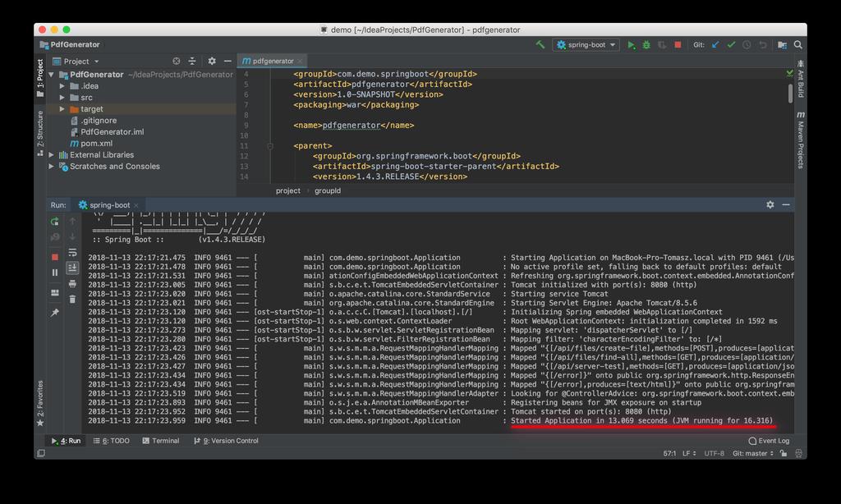Stop the process in the Run panel
The width and height of the screenshot is (841, 504).
point(55,258)
